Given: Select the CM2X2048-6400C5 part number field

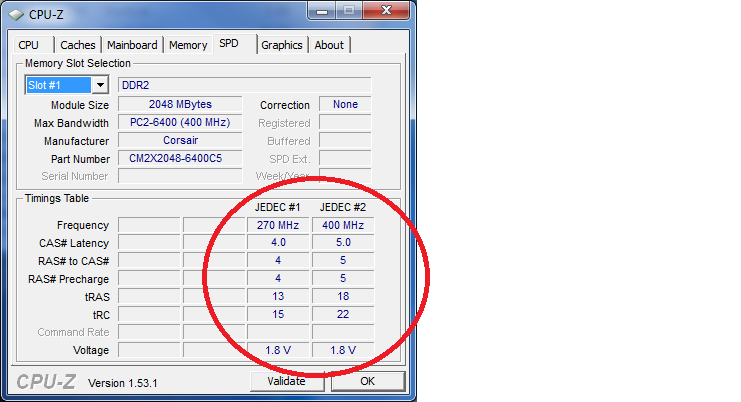Looking at the screenshot, I should [x=179, y=159].
